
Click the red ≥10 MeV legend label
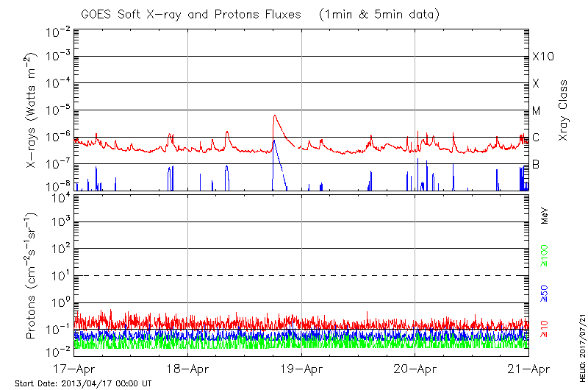point(545,329)
